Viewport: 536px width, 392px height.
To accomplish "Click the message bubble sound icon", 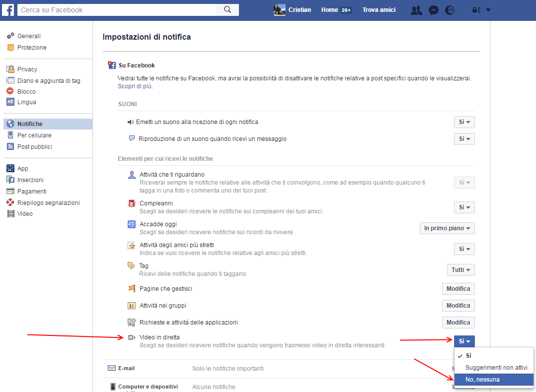I will pos(132,138).
